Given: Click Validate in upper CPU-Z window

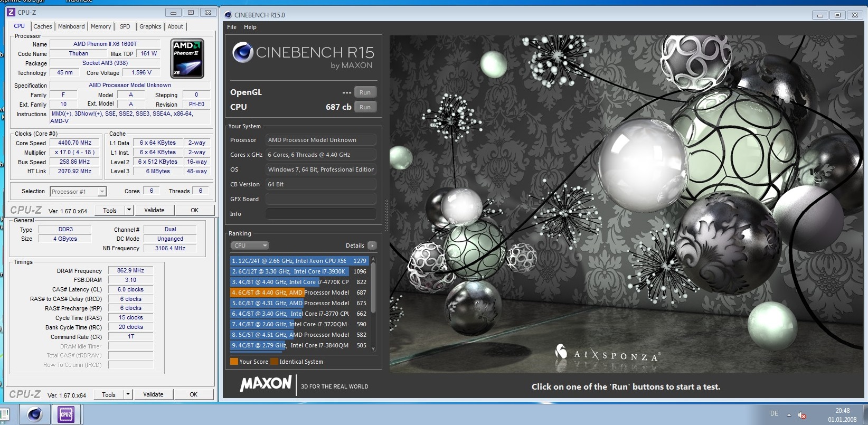Looking at the screenshot, I should (154, 210).
